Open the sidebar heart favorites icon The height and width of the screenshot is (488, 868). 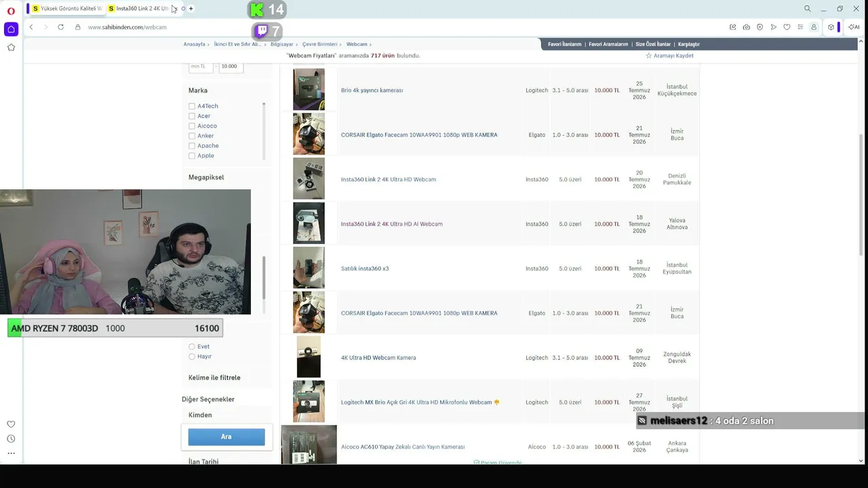tap(11, 424)
